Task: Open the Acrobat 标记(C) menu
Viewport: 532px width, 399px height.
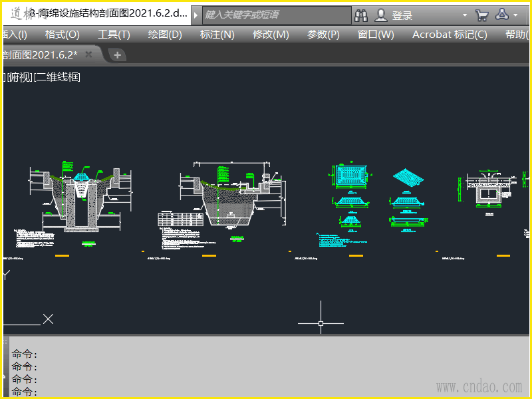Action: 450,35
